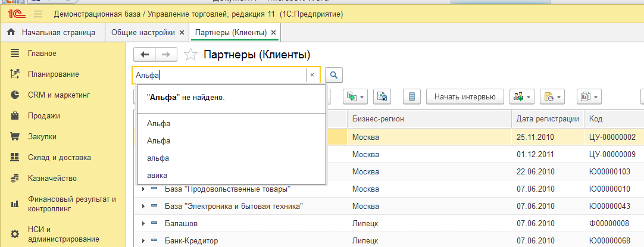Go back with the left arrow button
Image resolution: width=644 pixels, height=247 pixels.
click(x=144, y=54)
